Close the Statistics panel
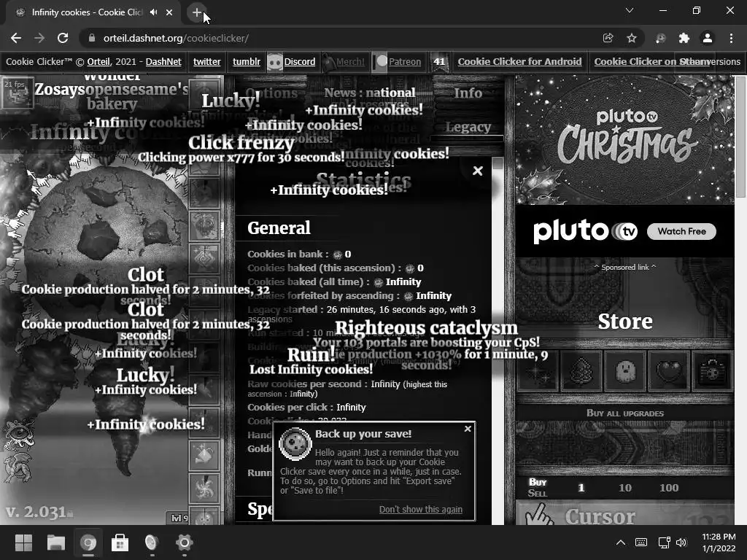Viewport: 747px width, 560px height. coord(477,171)
